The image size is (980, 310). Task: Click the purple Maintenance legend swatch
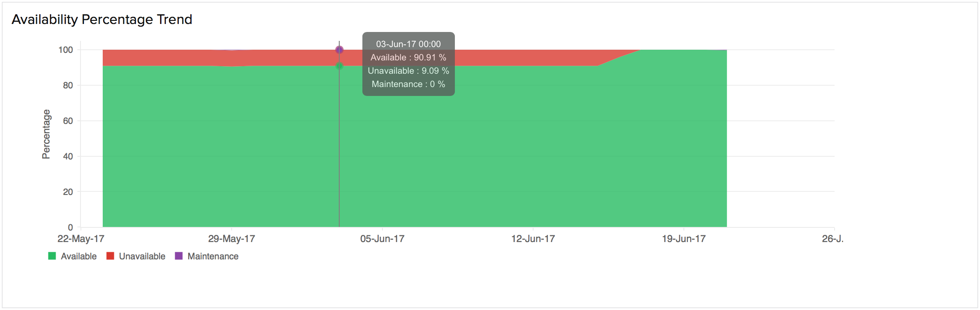pyautogui.click(x=179, y=256)
